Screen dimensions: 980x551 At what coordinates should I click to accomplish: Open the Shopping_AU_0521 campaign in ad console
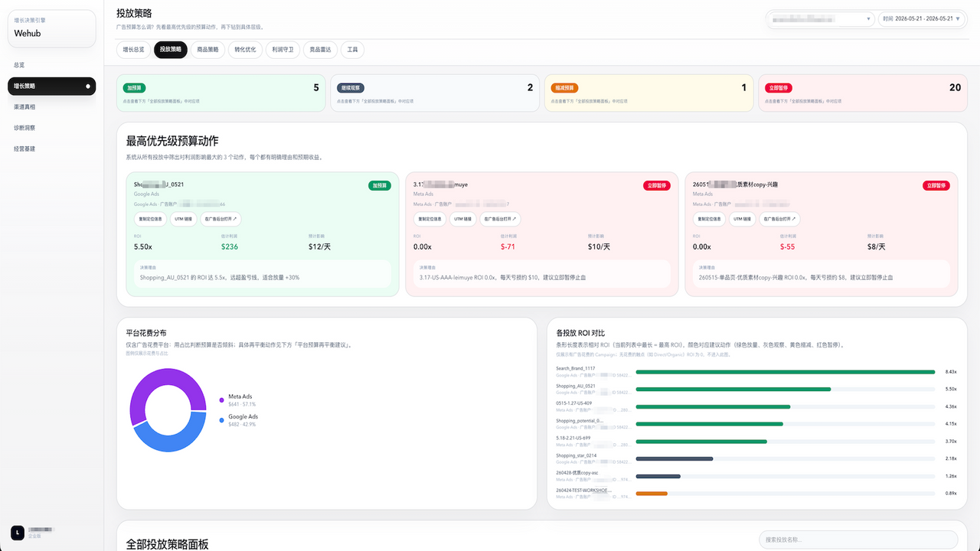(x=222, y=219)
